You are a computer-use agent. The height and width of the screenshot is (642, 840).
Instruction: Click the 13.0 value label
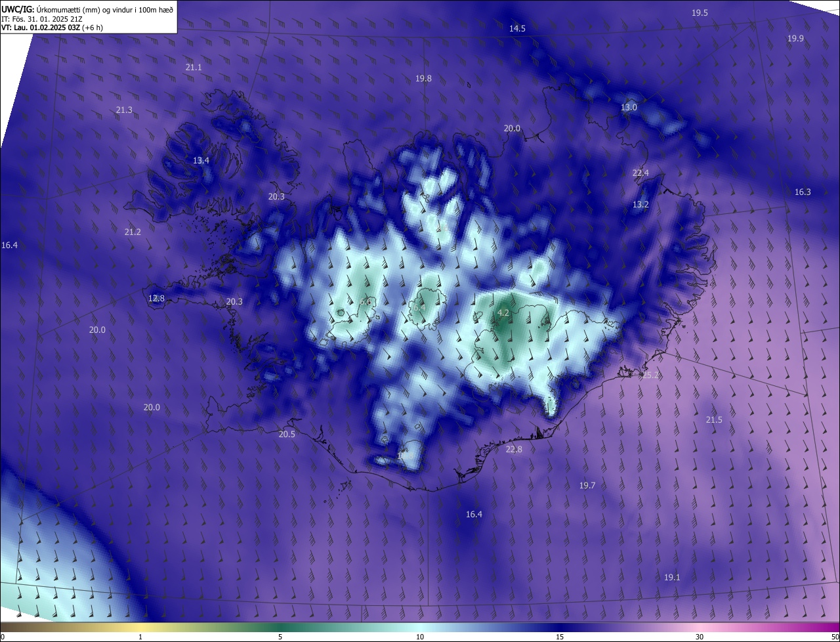point(629,108)
